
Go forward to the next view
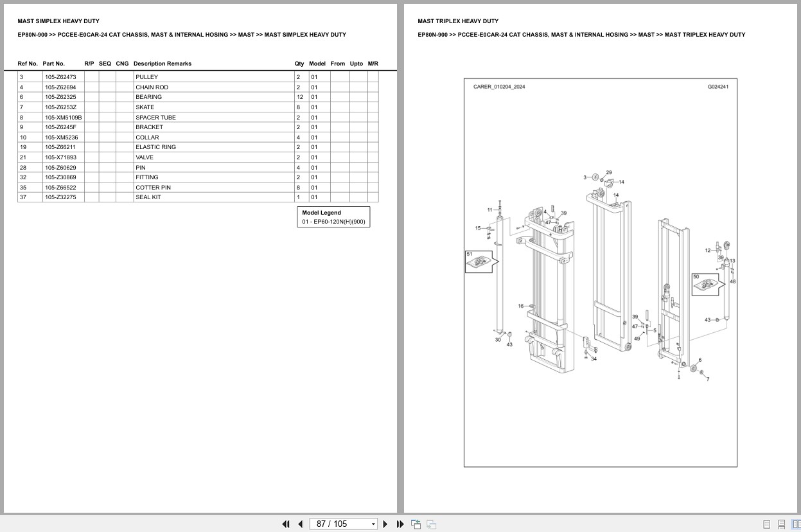point(431,524)
